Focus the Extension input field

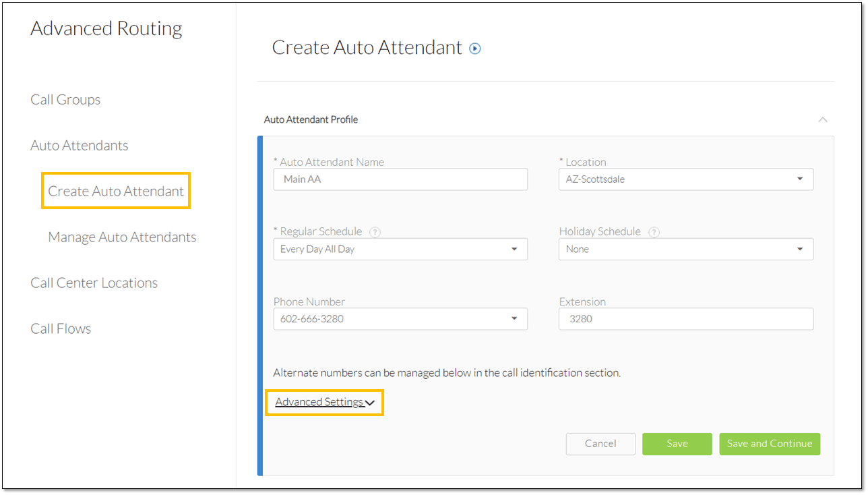pos(685,319)
